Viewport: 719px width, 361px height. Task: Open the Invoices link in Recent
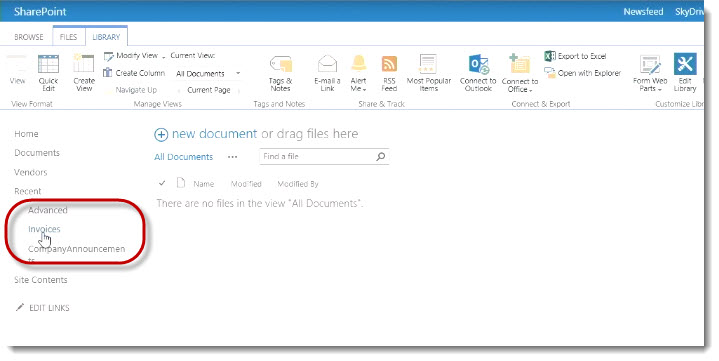click(x=44, y=229)
